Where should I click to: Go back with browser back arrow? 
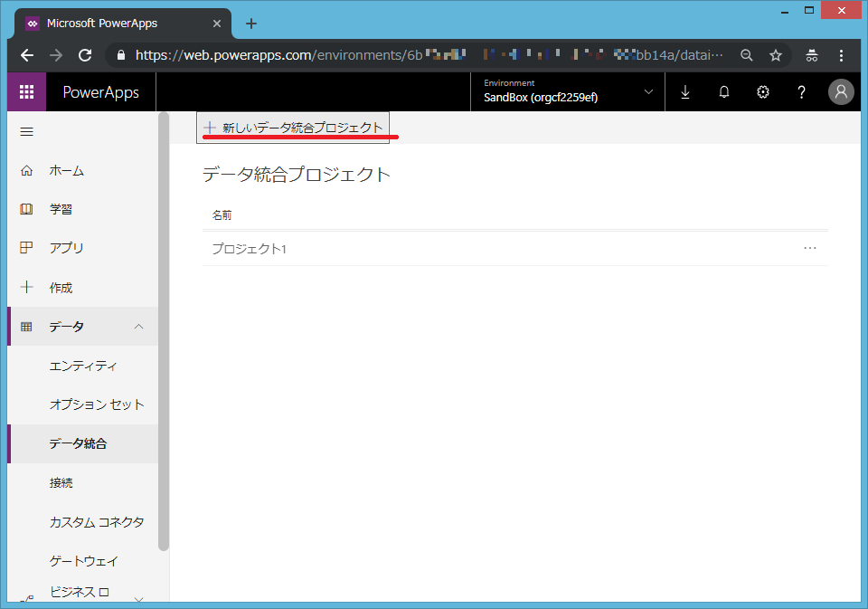[27, 55]
